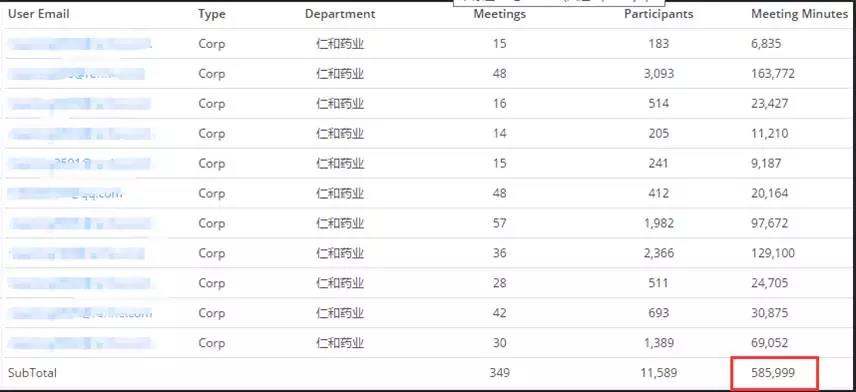Click the 11,589 participants subtotal
Viewport: 856px width, 392px height.
pos(659,373)
